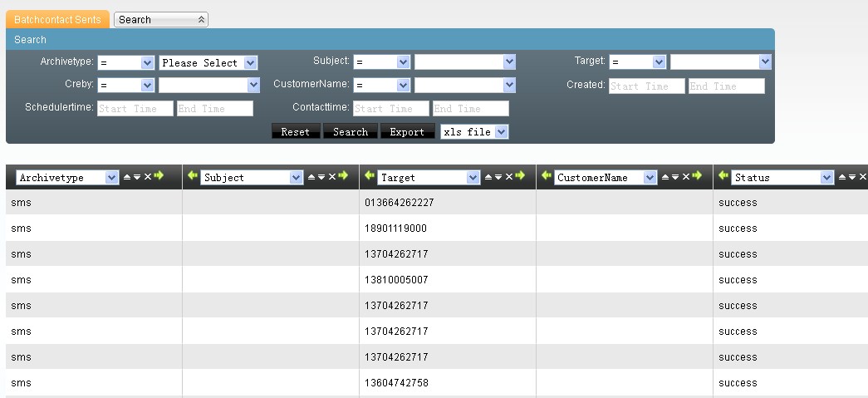Image resolution: width=868 pixels, height=398 pixels.
Task: Click the Reset button
Action: pos(296,132)
